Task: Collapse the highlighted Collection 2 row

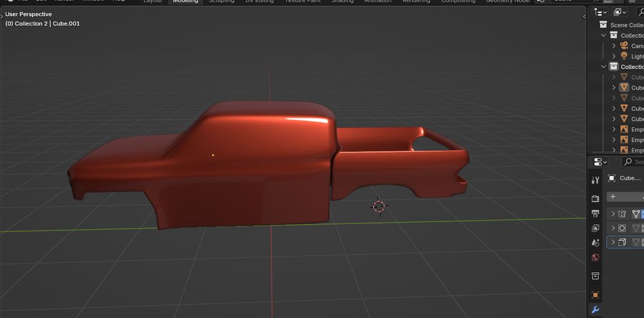Action: tap(603, 66)
